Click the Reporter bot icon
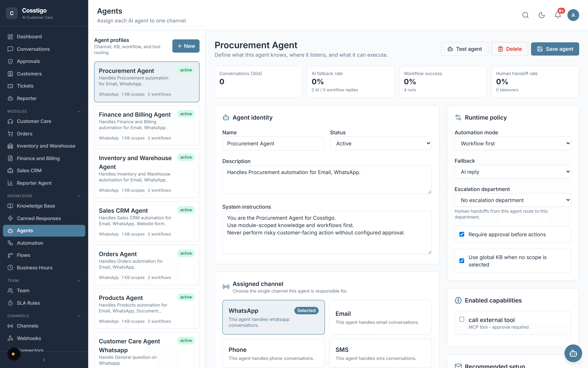The image size is (588, 368). [x=10, y=98]
